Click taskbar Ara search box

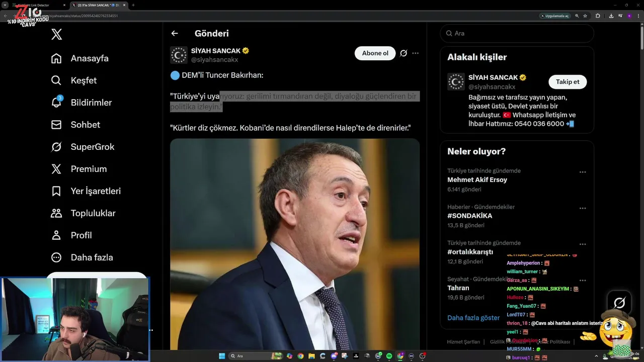[256, 356]
